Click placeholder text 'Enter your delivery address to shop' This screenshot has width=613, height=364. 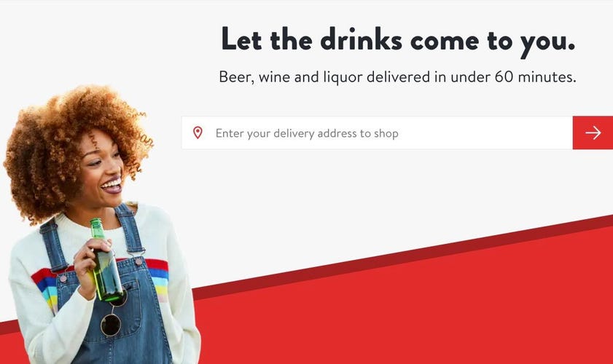(307, 133)
